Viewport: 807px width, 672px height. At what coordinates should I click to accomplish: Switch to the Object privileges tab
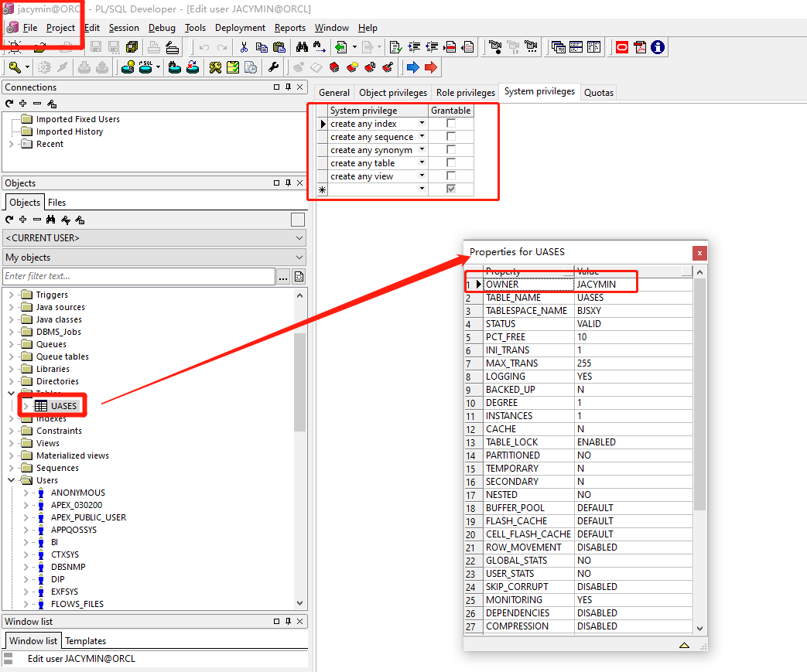tap(393, 93)
